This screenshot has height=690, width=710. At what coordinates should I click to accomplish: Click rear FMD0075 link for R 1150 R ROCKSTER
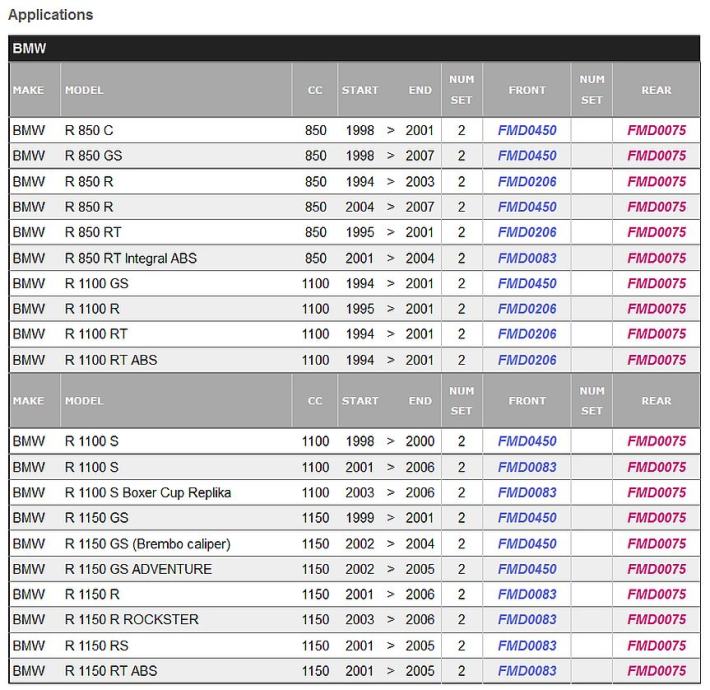click(x=656, y=620)
